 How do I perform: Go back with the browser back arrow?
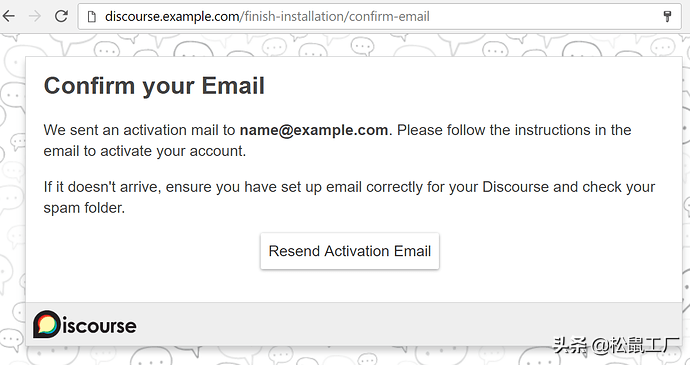(x=9, y=16)
